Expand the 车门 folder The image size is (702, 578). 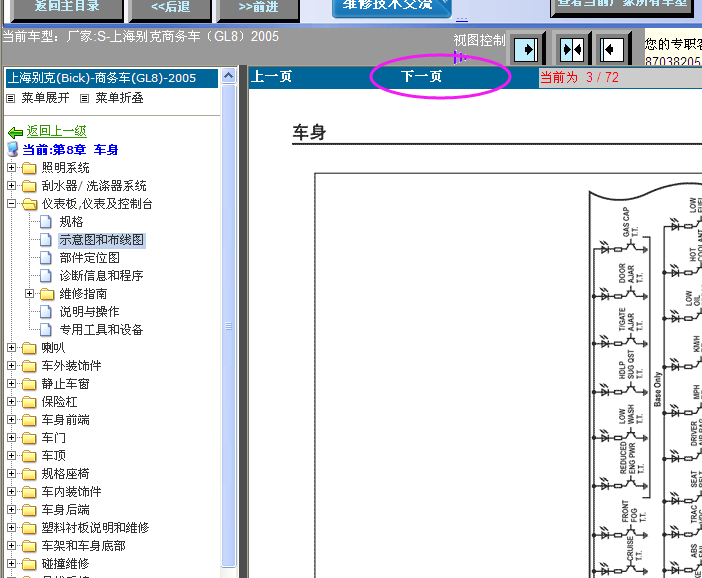[x=12, y=437]
